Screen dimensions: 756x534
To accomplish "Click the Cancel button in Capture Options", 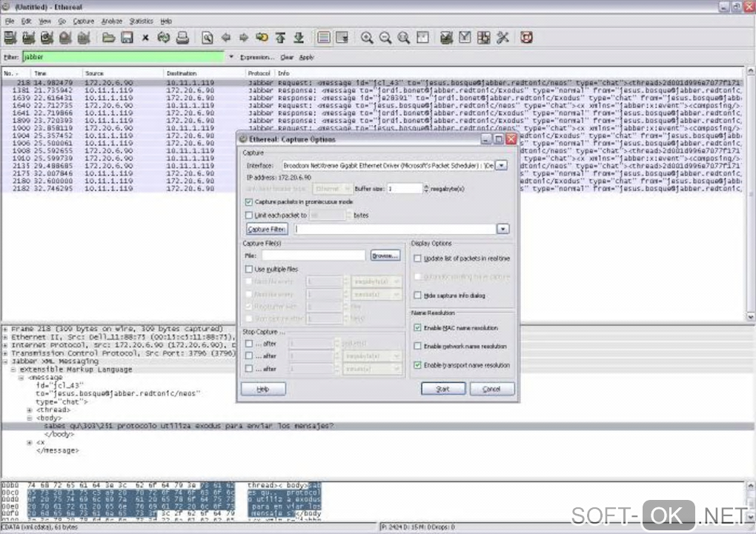I will click(x=492, y=388).
